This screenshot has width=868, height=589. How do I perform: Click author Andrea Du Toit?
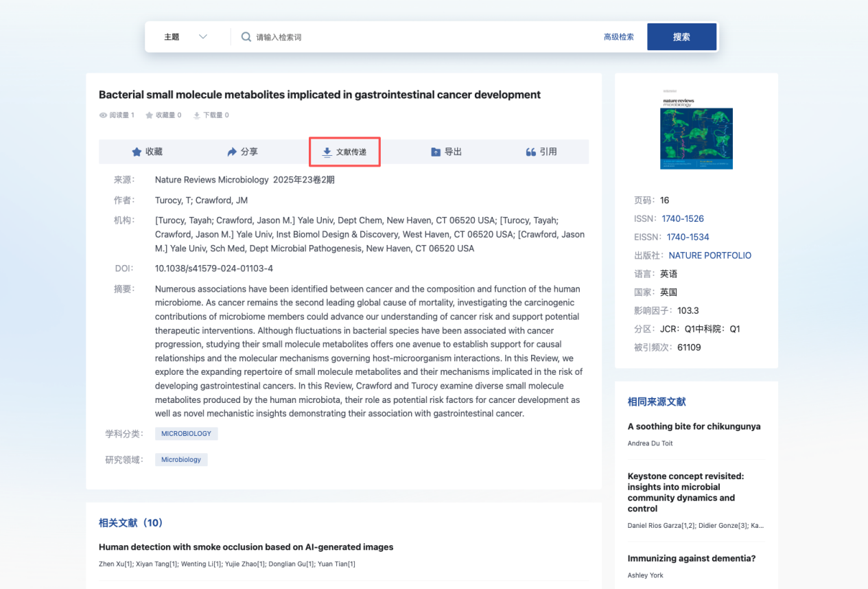(x=650, y=443)
